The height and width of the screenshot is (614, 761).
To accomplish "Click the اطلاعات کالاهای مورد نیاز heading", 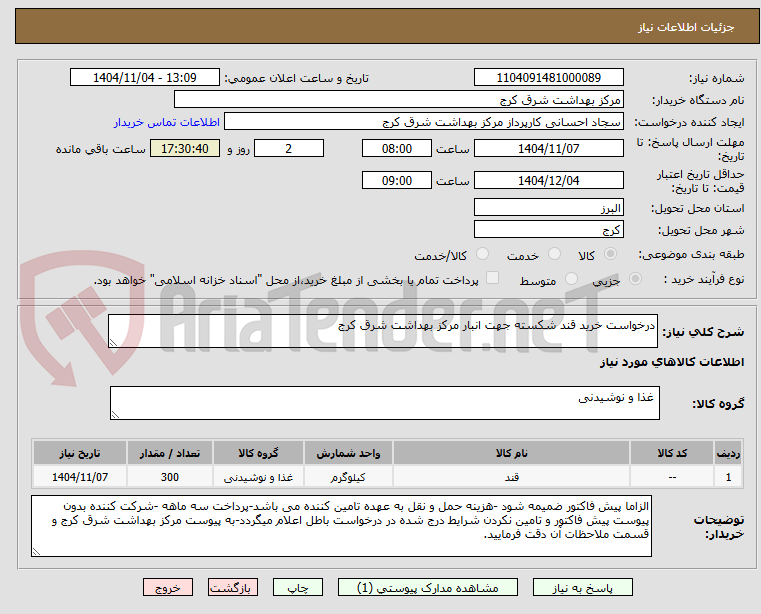I will point(672,362).
